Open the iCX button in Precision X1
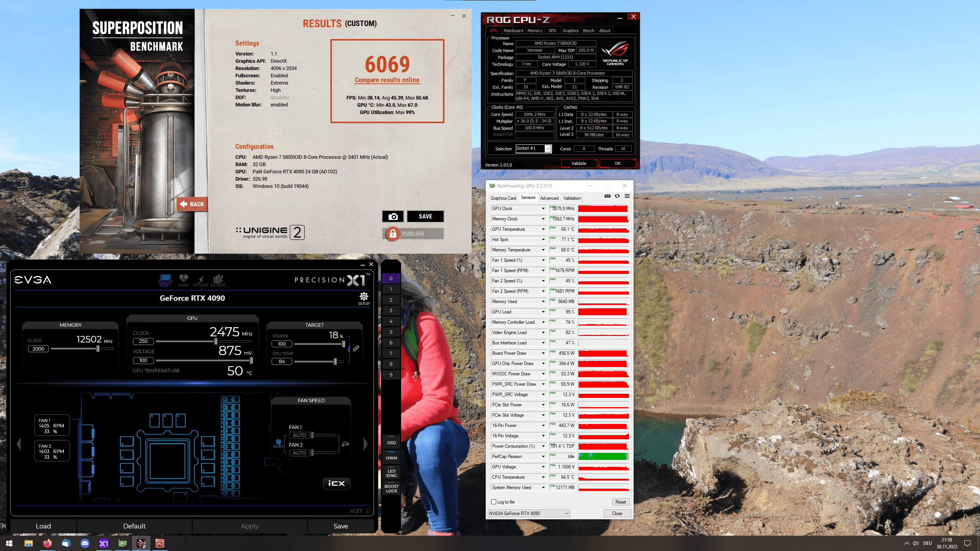The width and height of the screenshot is (980, 551). click(336, 483)
